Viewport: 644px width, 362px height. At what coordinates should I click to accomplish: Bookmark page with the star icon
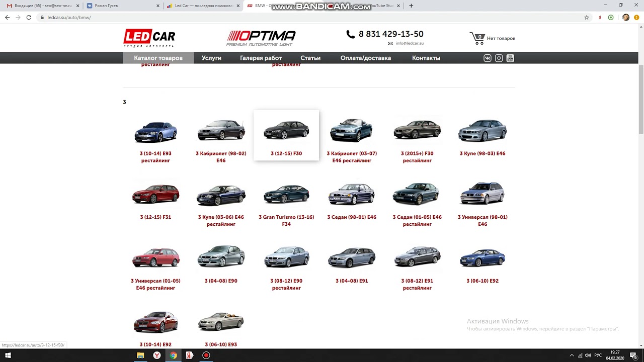tap(587, 17)
